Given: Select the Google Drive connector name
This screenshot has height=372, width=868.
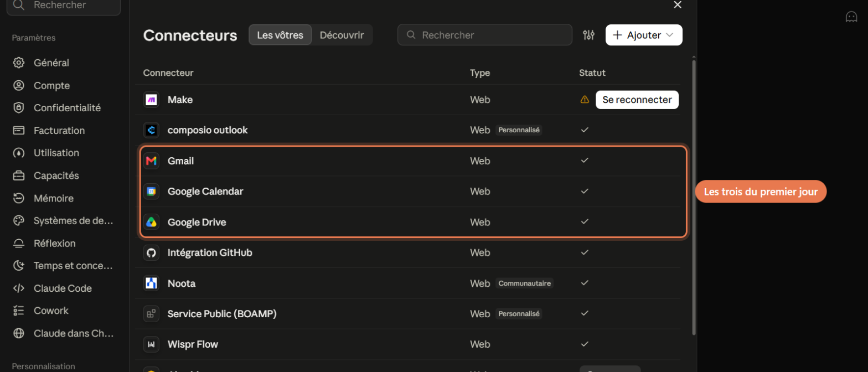Looking at the screenshot, I should click(197, 222).
